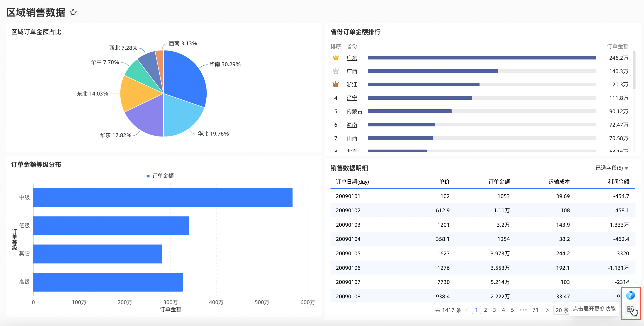Click the favorite star next to 区域销售数据
This screenshot has height=326, width=644.
click(73, 12)
